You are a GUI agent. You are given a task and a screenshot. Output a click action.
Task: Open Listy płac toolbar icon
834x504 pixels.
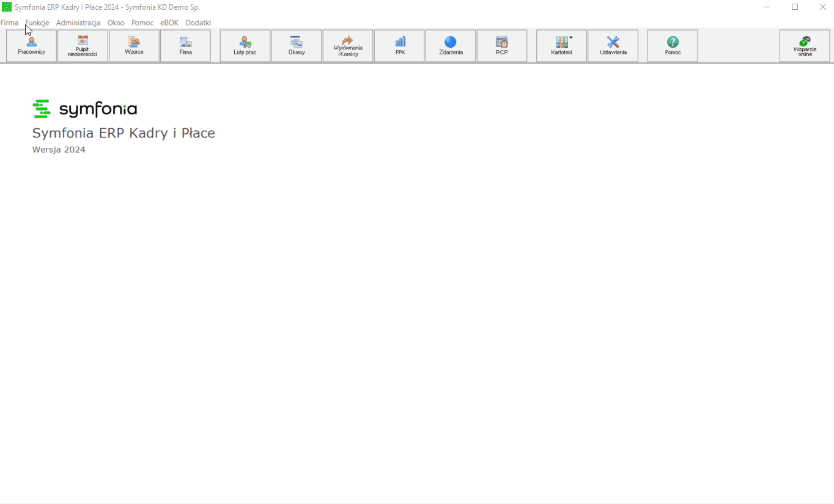pyautogui.click(x=245, y=46)
